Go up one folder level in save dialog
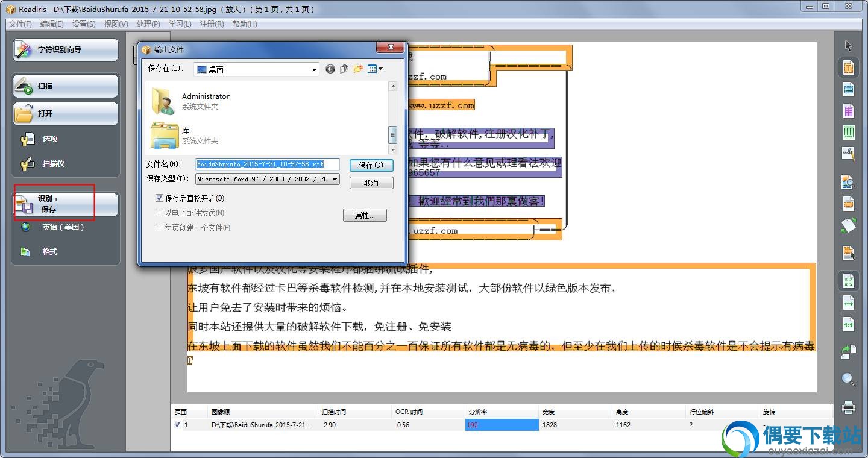 coord(344,69)
